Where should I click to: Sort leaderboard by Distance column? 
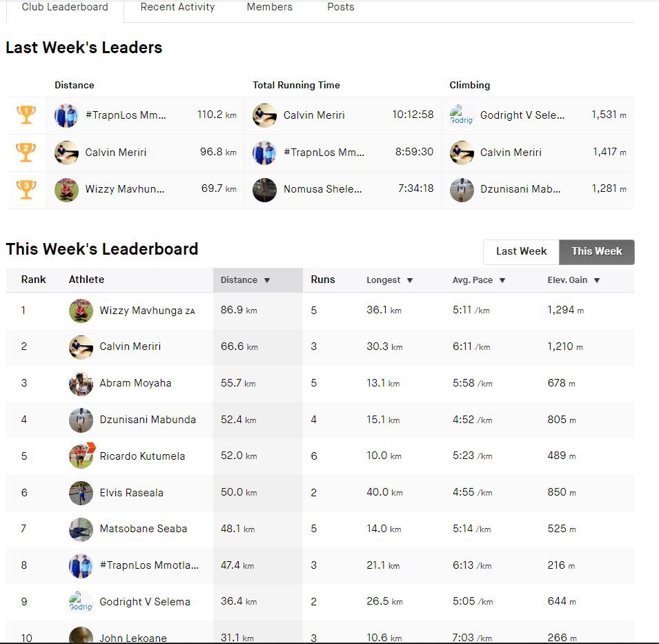245,280
